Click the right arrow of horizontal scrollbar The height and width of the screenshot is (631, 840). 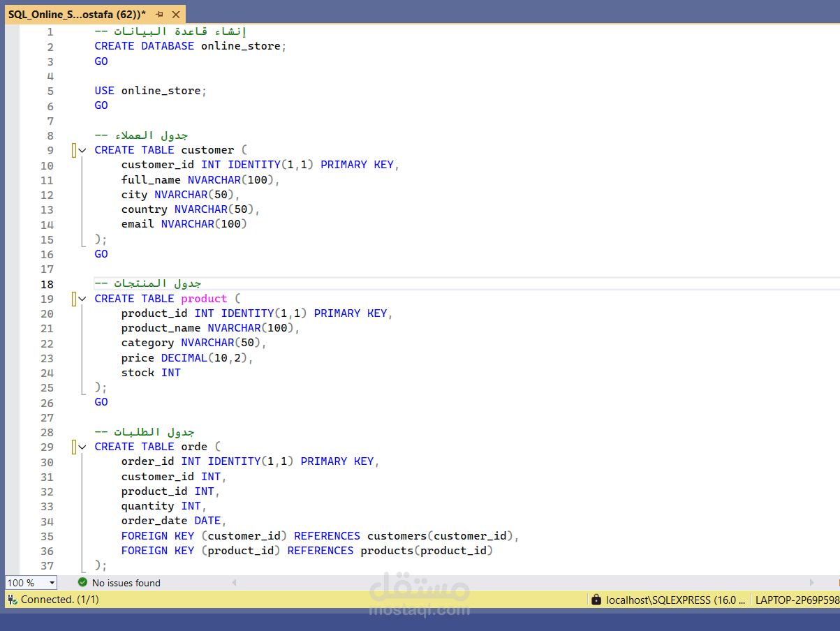tap(811, 582)
